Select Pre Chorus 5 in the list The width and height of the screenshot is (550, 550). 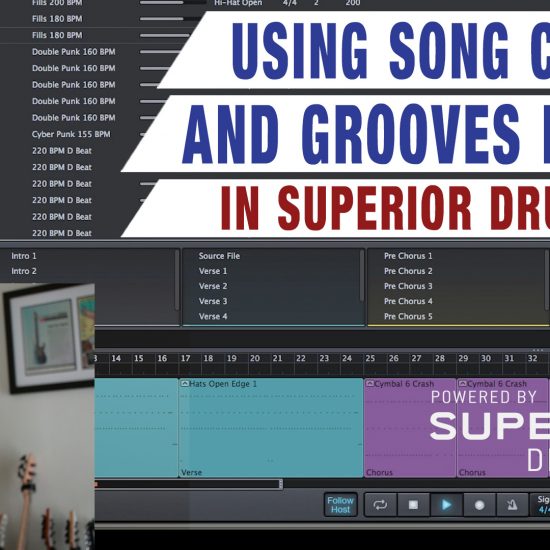click(x=408, y=316)
